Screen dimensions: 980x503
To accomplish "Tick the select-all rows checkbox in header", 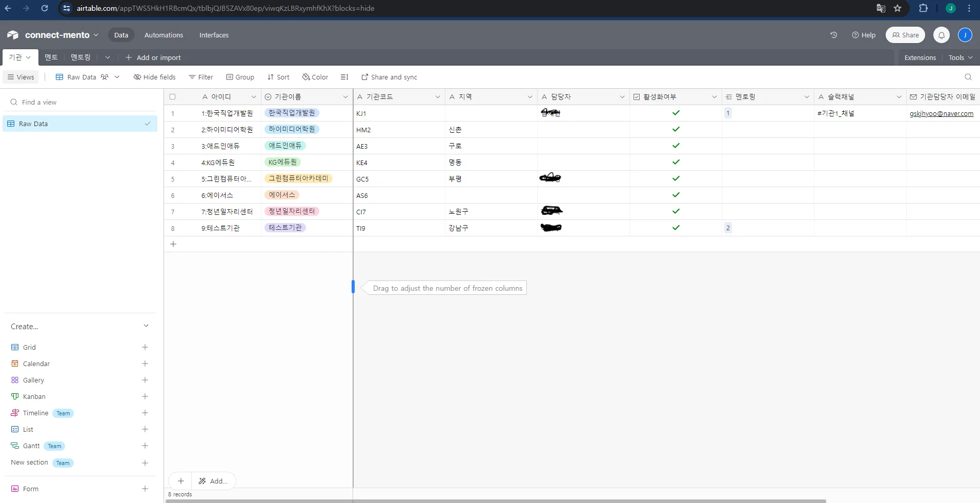I will click(x=173, y=97).
